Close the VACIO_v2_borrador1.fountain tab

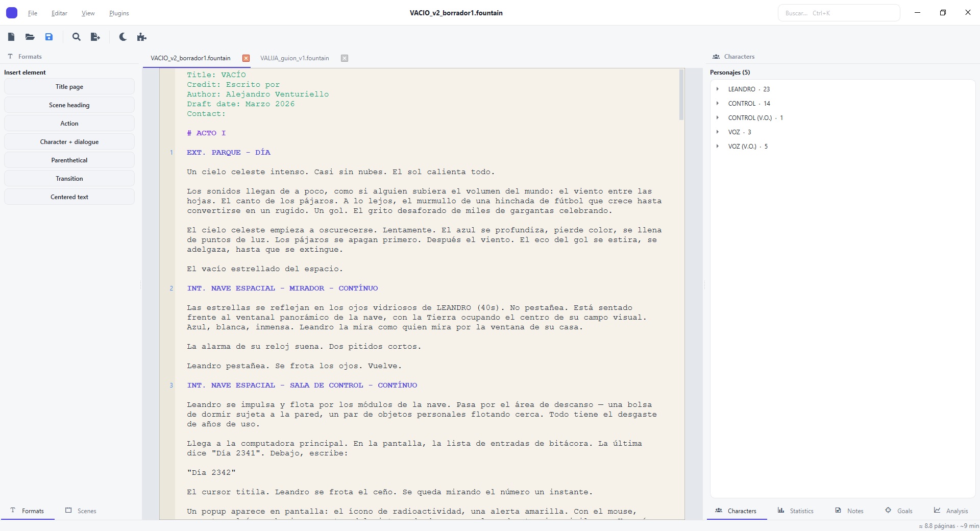click(x=246, y=58)
